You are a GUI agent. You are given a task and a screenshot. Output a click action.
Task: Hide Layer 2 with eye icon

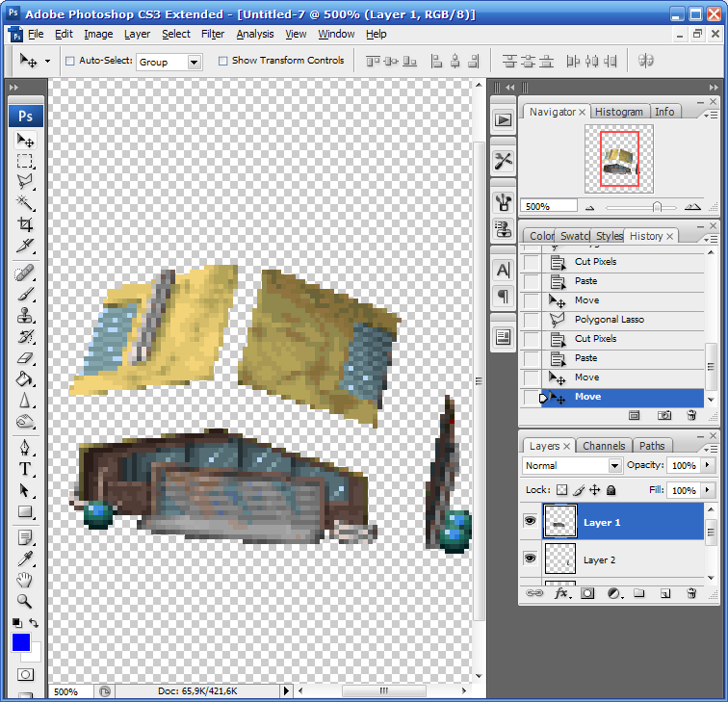[530, 559]
